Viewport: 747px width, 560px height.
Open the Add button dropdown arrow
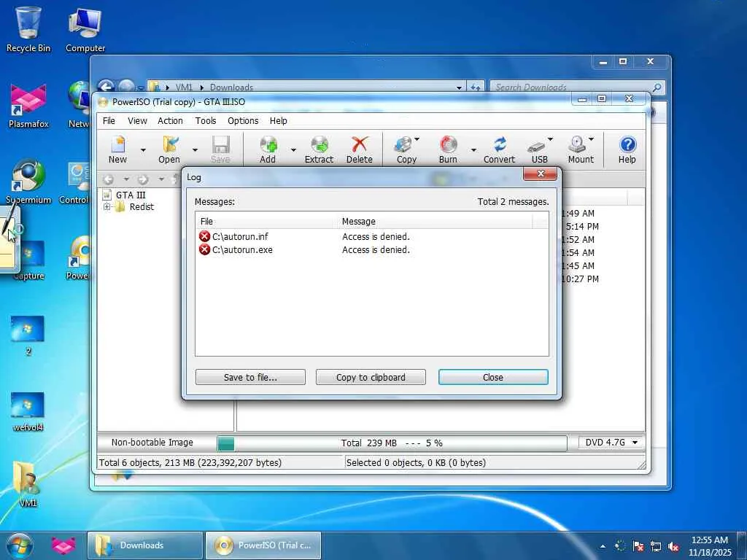[293, 150]
